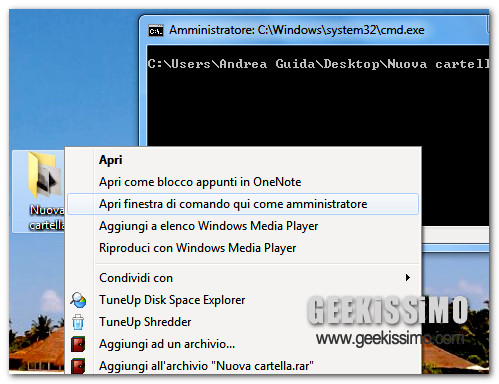Image resolution: width=499 pixels, height=384 pixels.
Task: Click the TuneUp Disk Space Explorer icon
Action: [78, 300]
